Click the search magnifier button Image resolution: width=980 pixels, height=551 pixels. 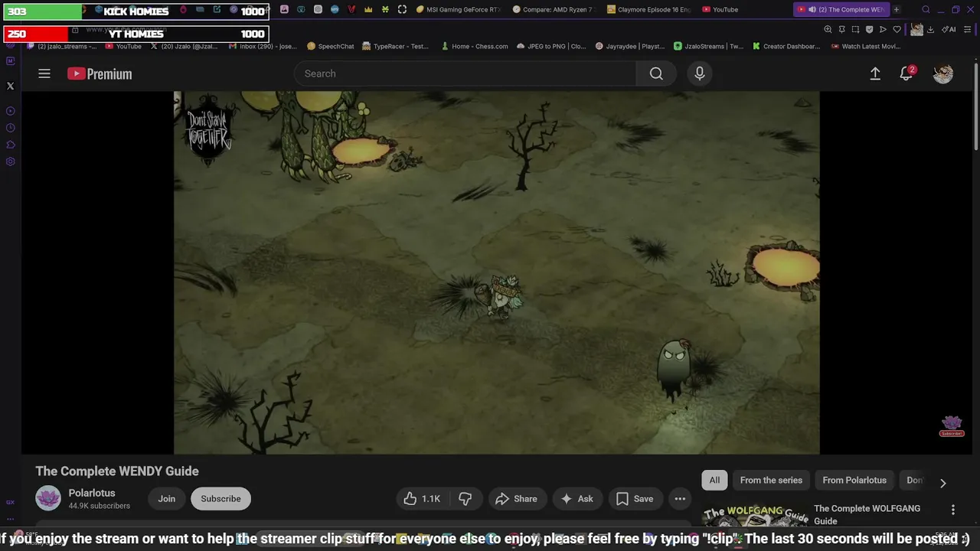point(656,73)
